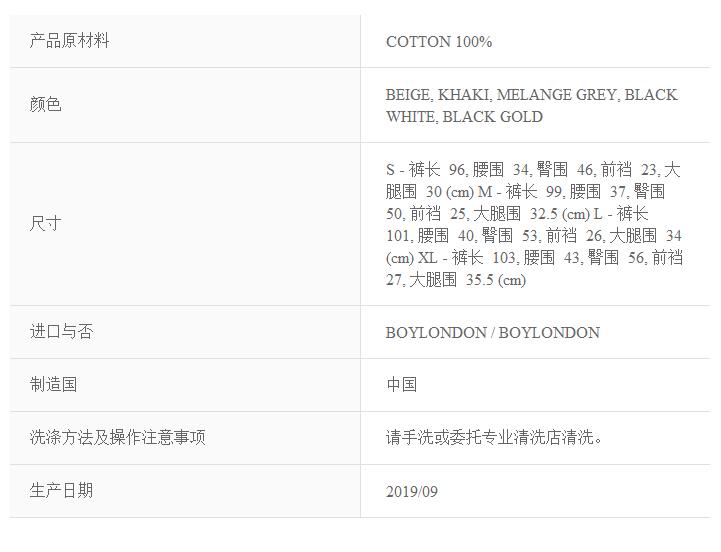Select the BOYLONDON / BOYLONDON value
Screen dimensions: 721x552
click(x=493, y=333)
